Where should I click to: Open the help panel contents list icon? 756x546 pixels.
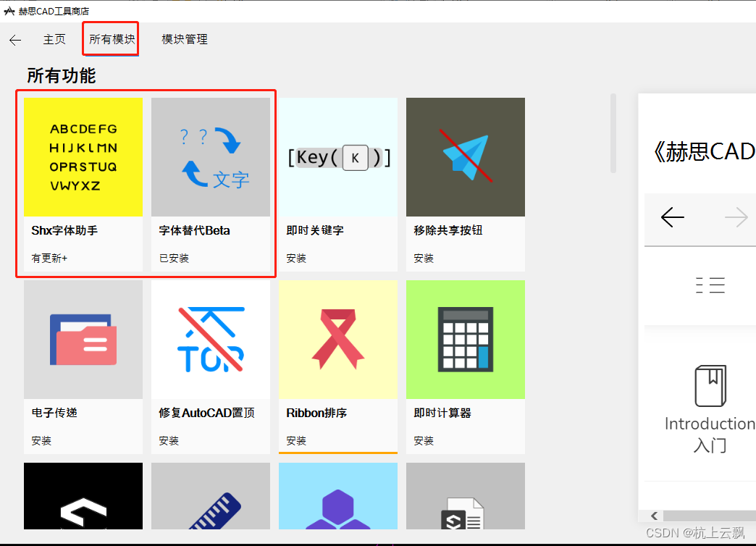pyautogui.click(x=710, y=285)
